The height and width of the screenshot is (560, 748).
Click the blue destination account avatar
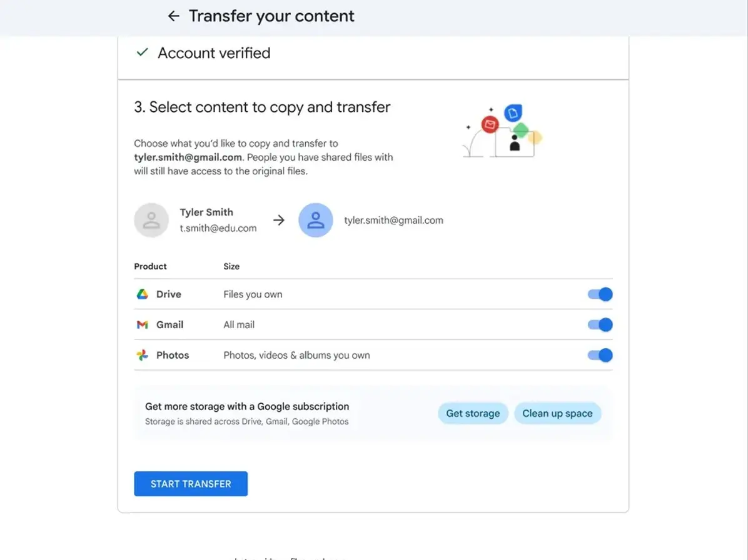point(316,220)
